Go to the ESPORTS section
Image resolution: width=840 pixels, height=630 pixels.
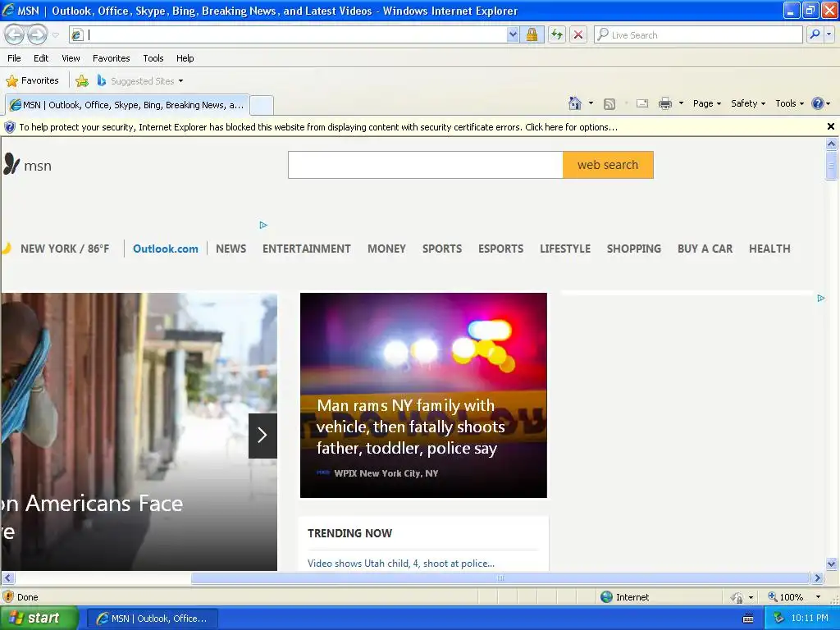(x=501, y=249)
